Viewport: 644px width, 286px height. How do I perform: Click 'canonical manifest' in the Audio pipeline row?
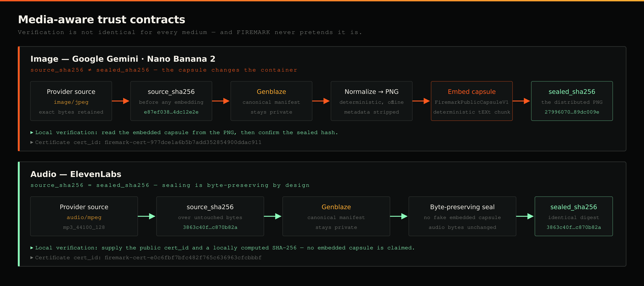tap(336, 218)
